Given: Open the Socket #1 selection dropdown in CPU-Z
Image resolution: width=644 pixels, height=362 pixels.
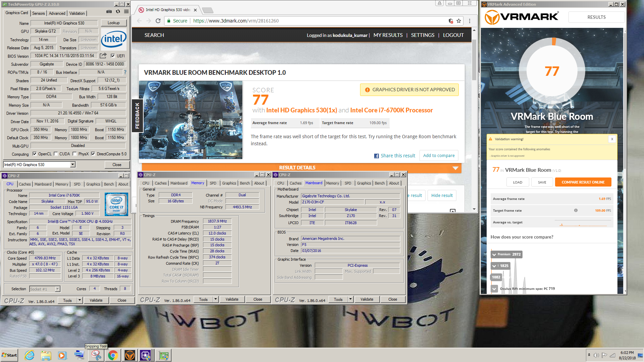Looking at the screenshot, I should coord(57,289).
